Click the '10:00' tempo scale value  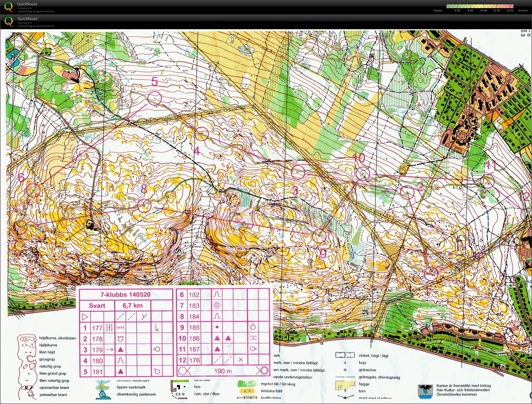pos(484,10)
